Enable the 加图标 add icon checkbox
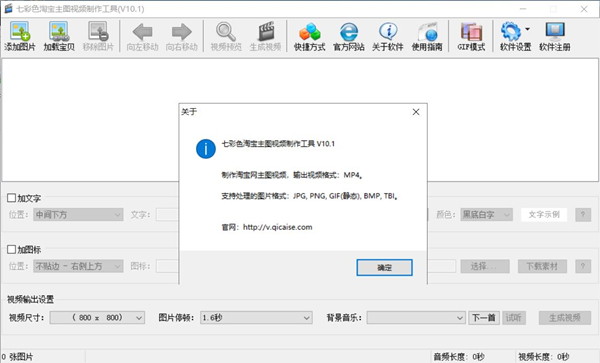 (11, 249)
